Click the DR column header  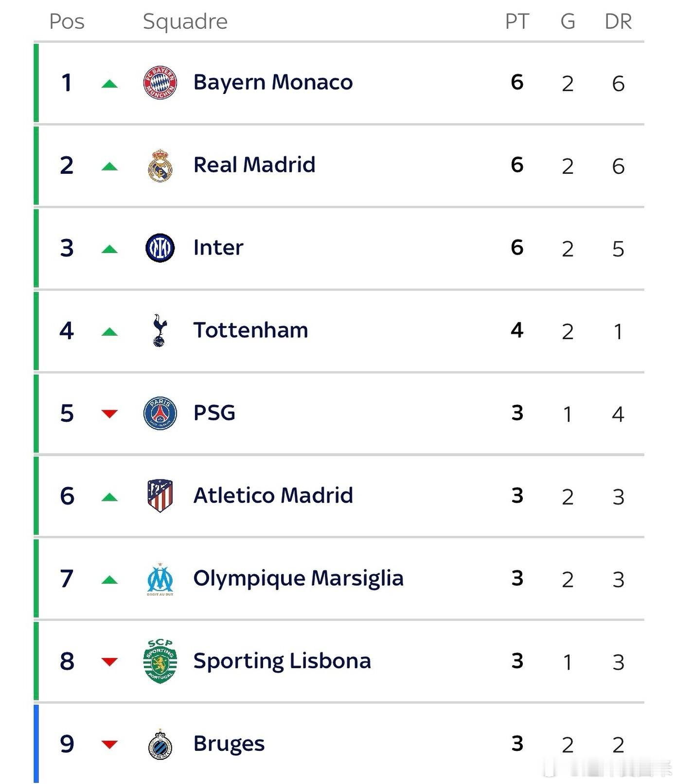618,21
